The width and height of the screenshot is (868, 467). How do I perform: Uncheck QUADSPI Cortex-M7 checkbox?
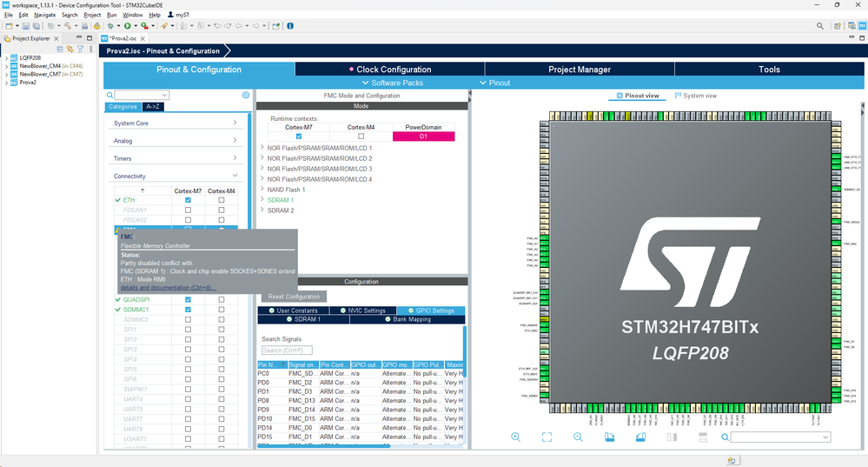pyautogui.click(x=189, y=300)
